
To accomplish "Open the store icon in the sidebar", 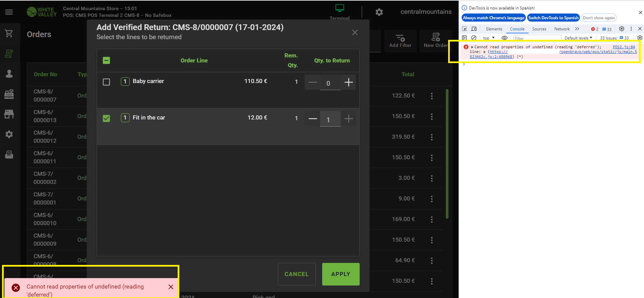I will click(x=9, y=114).
